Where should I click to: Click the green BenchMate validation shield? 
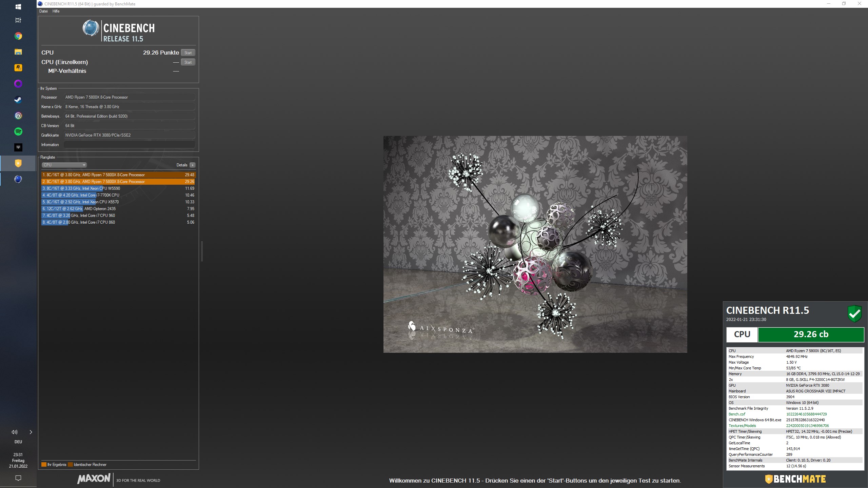[854, 314]
